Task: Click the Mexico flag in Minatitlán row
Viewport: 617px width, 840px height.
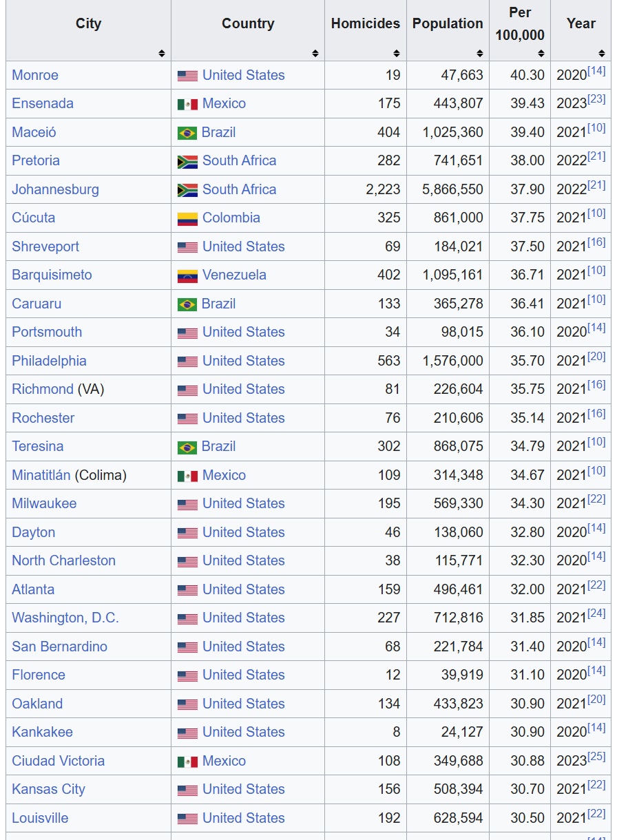Action: pos(187,476)
